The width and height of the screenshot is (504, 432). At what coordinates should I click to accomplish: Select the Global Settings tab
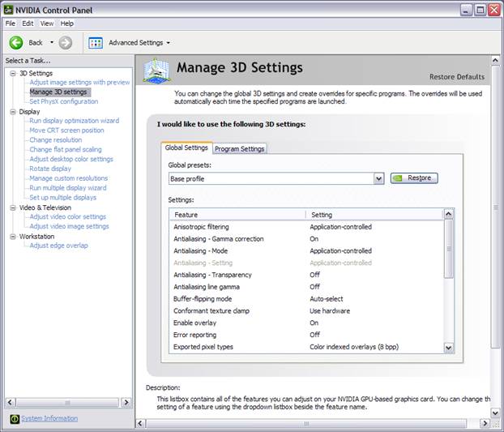[x=186, y=148]
